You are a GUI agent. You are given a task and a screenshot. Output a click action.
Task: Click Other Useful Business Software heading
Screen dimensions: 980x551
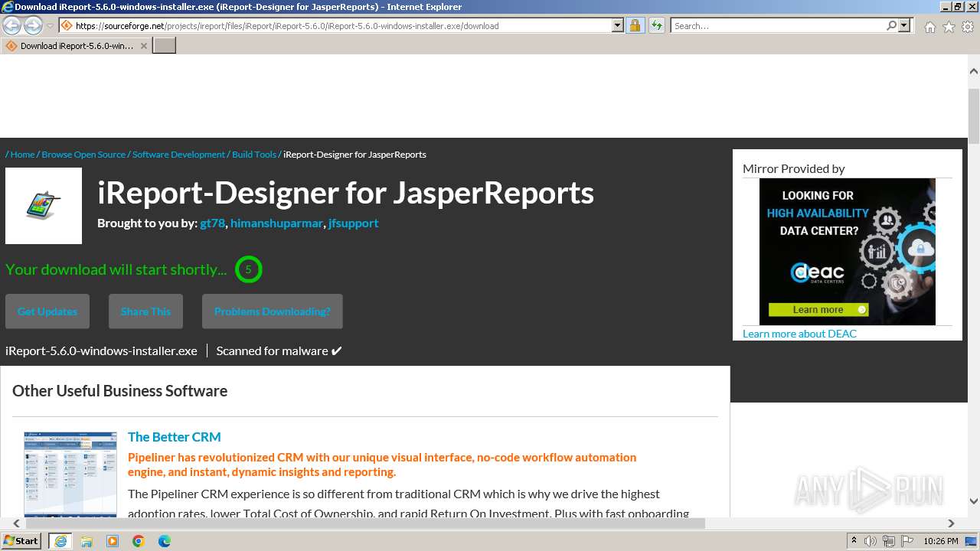click(119, 390)
